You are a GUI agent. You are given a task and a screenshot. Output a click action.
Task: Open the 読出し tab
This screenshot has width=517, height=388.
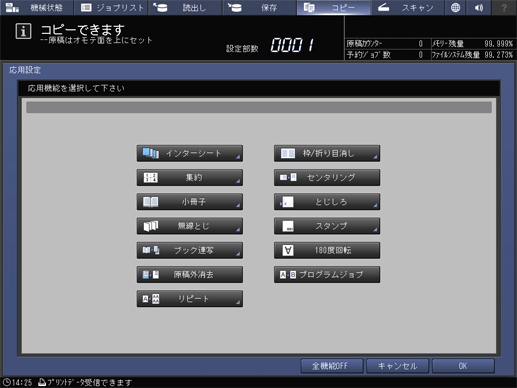[185, 7]
